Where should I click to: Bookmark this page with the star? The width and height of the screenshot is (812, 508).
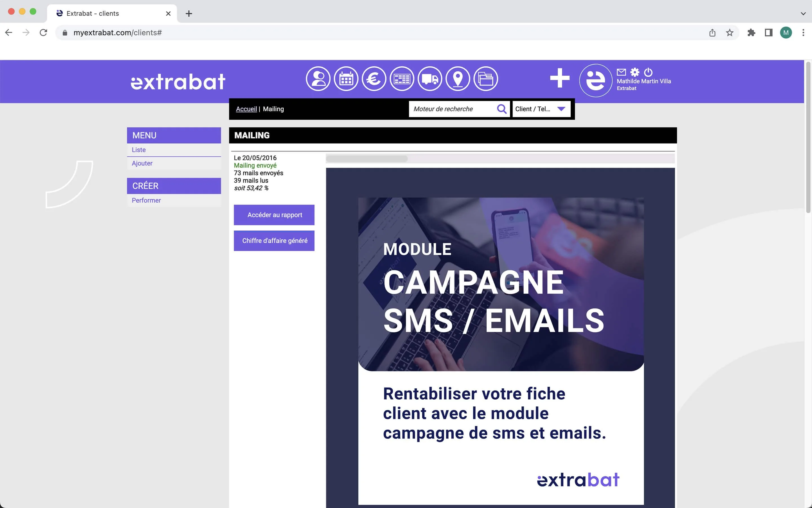tap(729, 32)
